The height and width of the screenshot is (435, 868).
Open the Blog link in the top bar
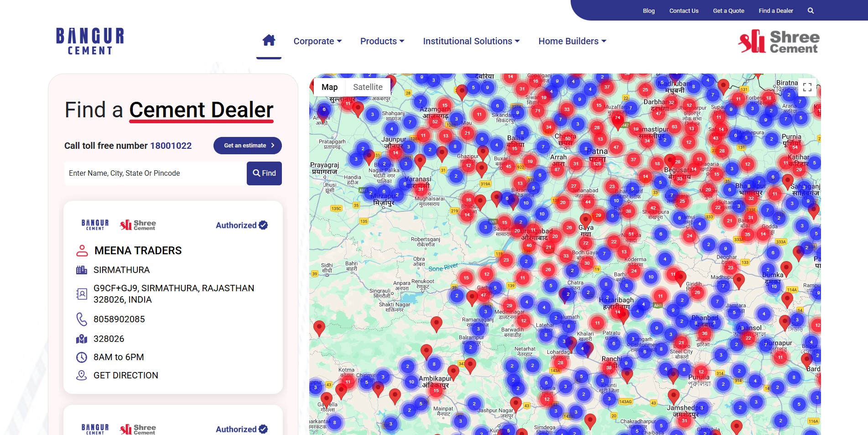click(x=649, y=10)
